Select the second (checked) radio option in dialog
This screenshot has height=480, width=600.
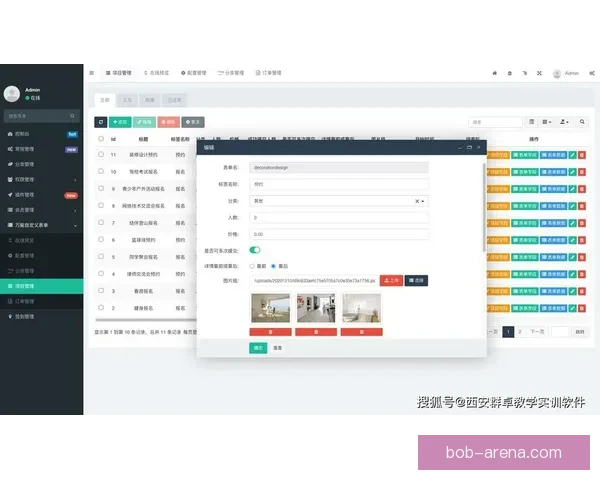(273, 266)
